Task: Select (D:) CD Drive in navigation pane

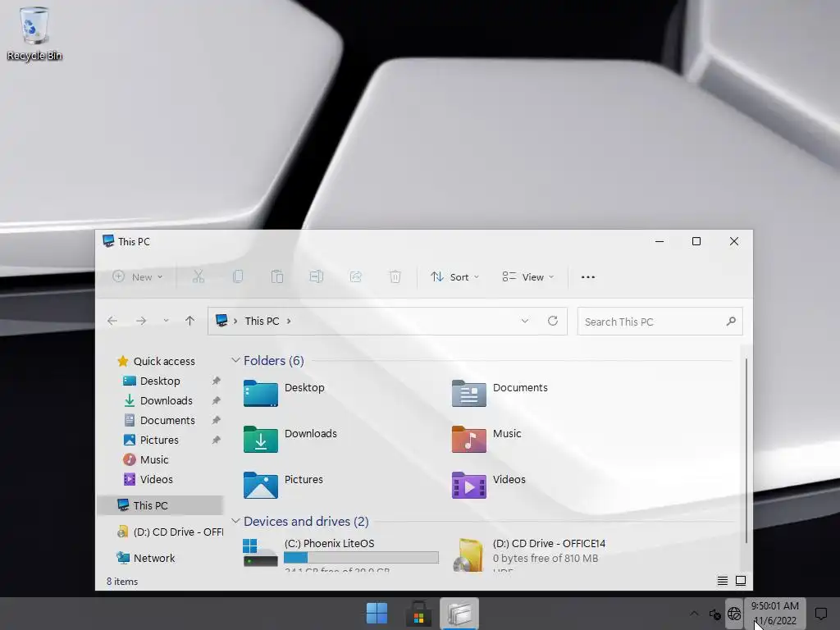Action: [x=170, y=532]
